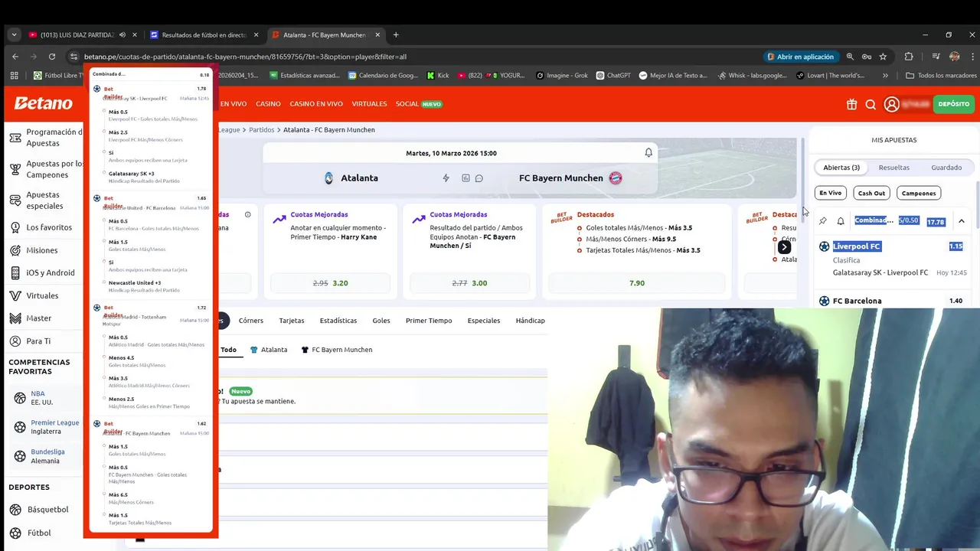Select the Guardado bets tab
The width and height of the screenshot is (980, 551).
point(946,168)
